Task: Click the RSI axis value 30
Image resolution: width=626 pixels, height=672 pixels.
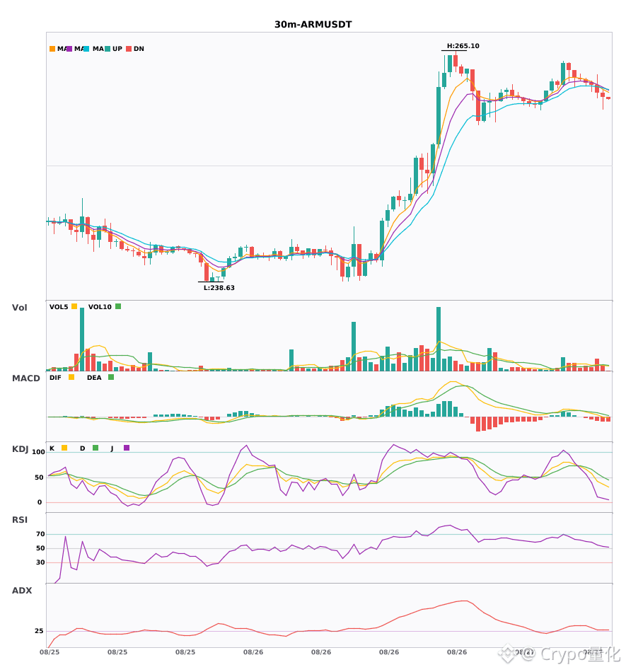Action: tap(40, 562)
